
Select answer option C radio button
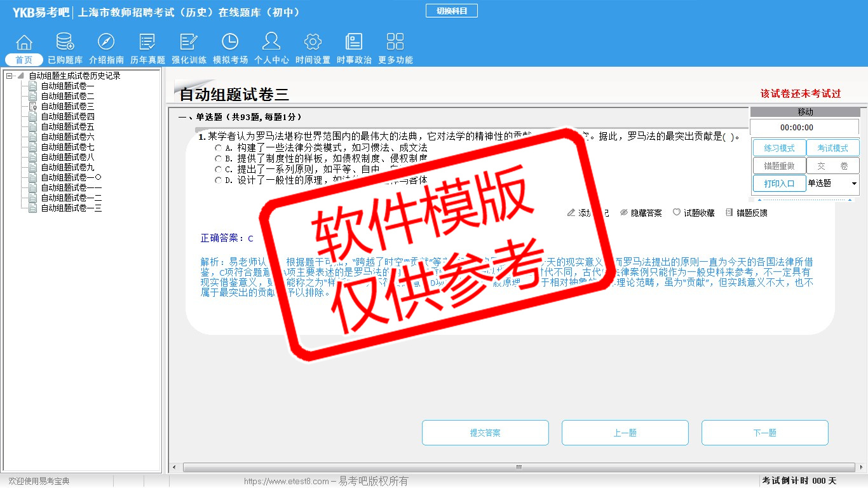click(219, 169)
